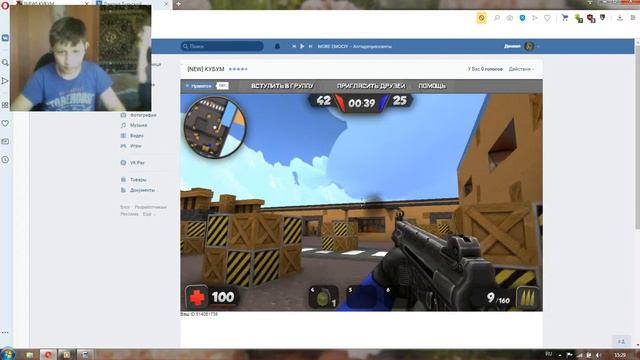
Task: Open the dark shield extension icon
Action: 603,18
